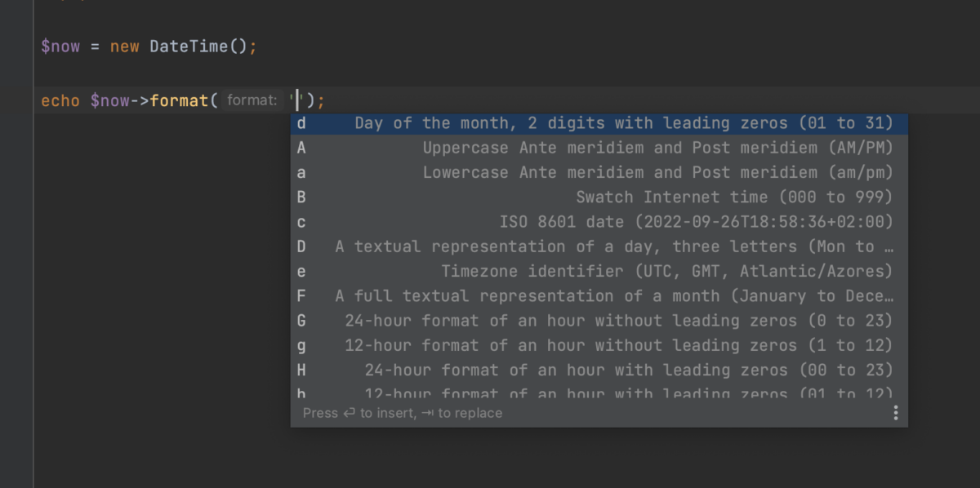The height and width of the screenshot is (488, 980).
Task: Pick 'g' 12-hour format without leading zeros
Action: pos(599,345)
